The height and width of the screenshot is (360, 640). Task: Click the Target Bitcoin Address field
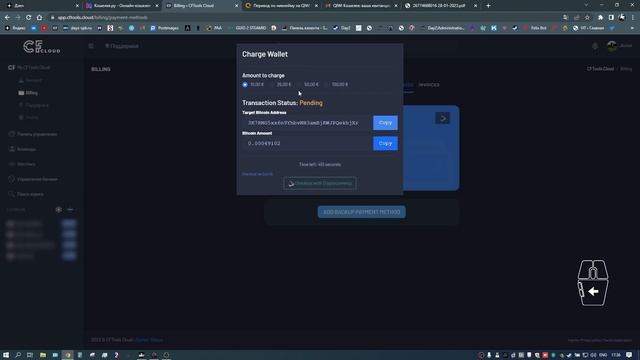[x=307, y=122]
